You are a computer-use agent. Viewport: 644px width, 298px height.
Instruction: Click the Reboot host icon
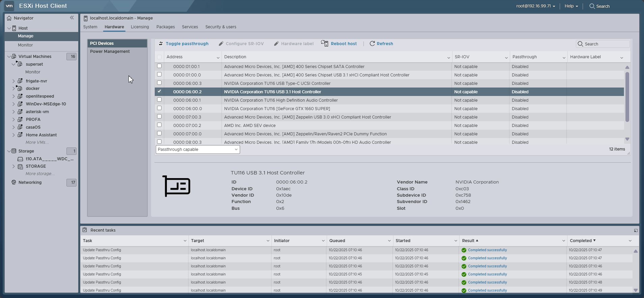tap(324, 43)
